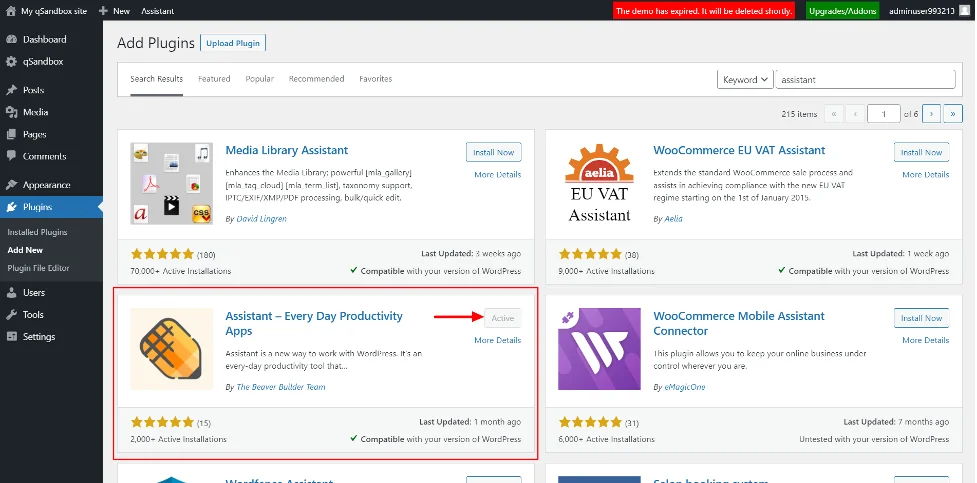This screenshot has width=977, height=483.
Task: Click the Tools wrench icon
Action: [x=11, y=315]
